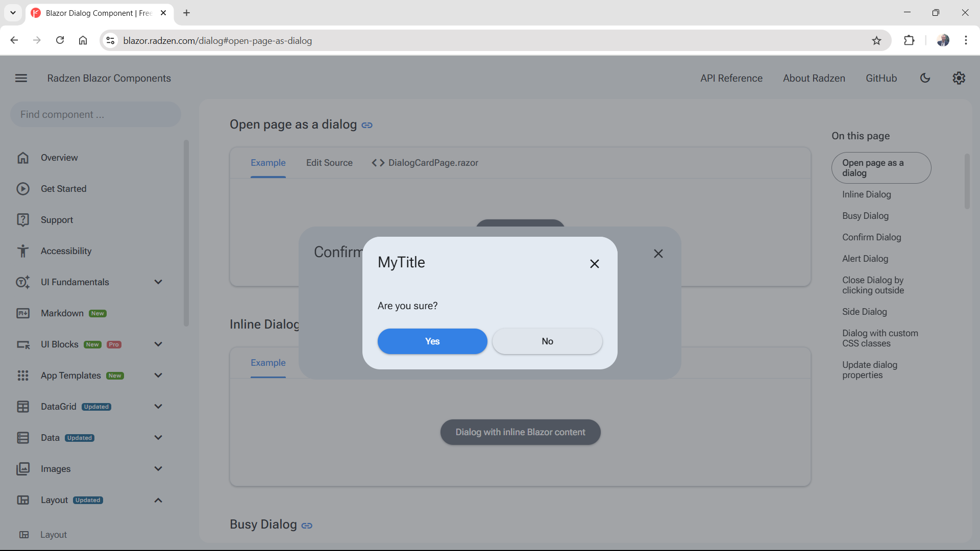
Task: Expand Images chevron
Action: coord(158,469)
